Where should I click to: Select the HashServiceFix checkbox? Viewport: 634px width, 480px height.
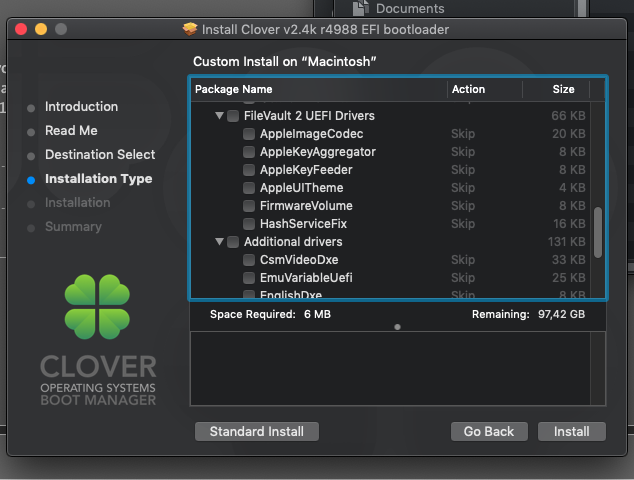[x=249, y=224]
